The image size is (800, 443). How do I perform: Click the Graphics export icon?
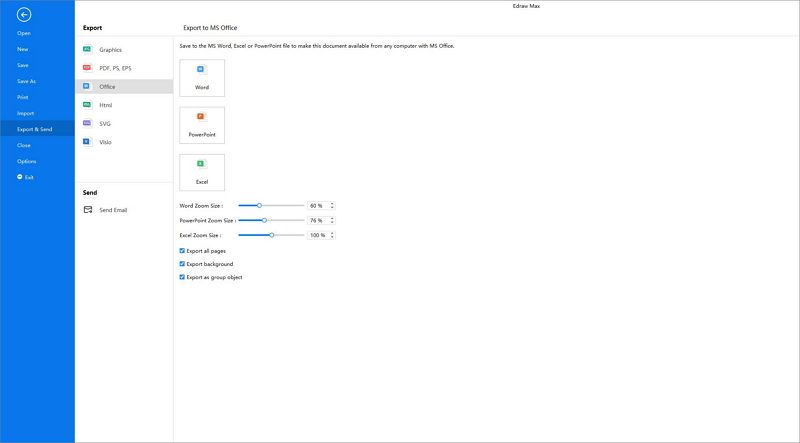tap(87, 50)
